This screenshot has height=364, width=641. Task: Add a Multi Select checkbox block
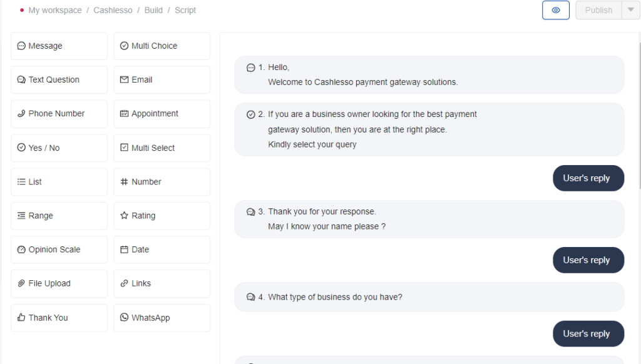point(162,148)
